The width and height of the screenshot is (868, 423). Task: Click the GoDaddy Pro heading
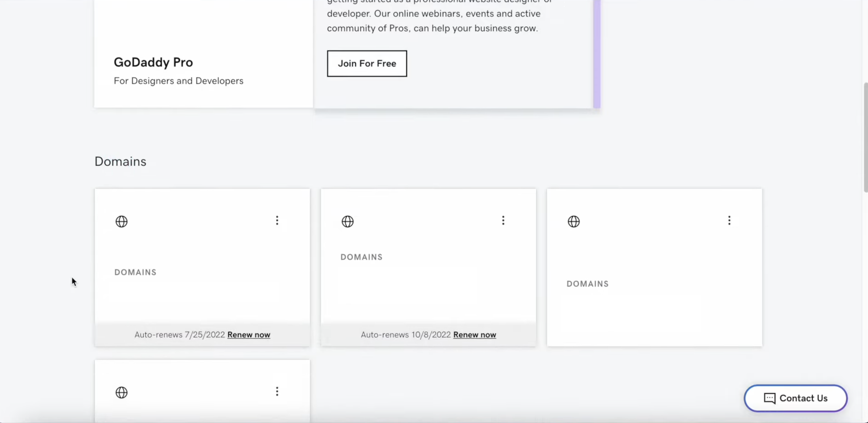(153, 62)
